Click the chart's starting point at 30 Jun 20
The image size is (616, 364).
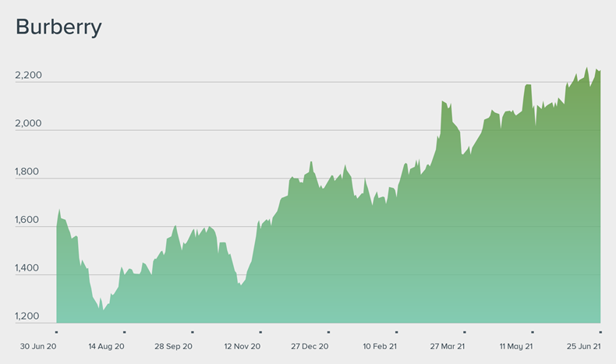pos(57,226)
